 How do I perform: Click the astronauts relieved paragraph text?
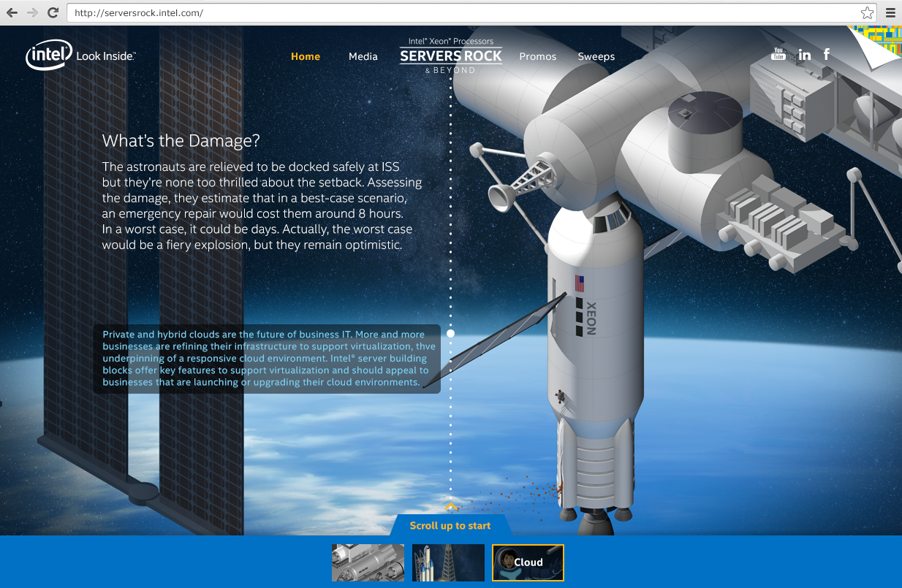click(262, 206)
